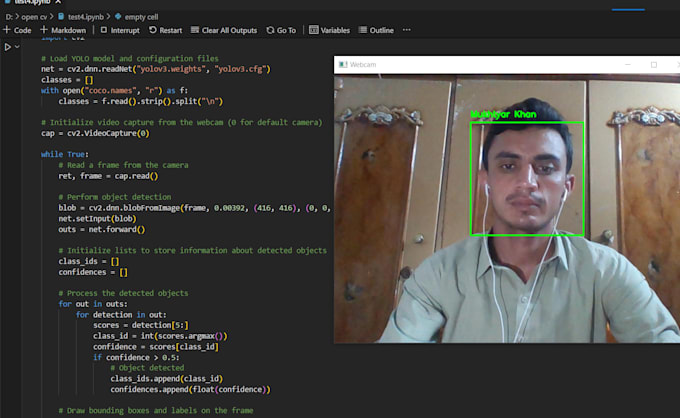Click the Webcam window title icon

point(343,65)
